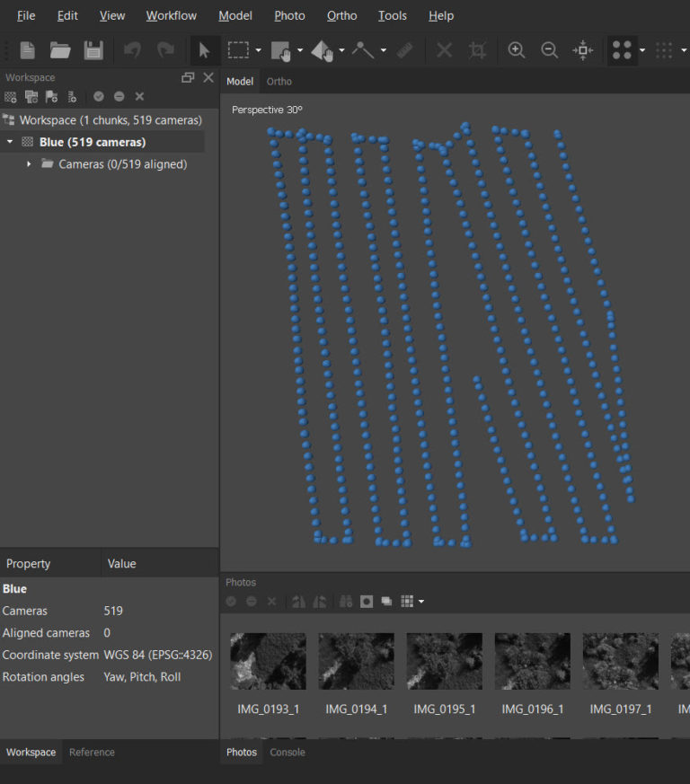Screen dimensions: 690x784
Task: Open the Workflow menu
Action: pos(171,15)
